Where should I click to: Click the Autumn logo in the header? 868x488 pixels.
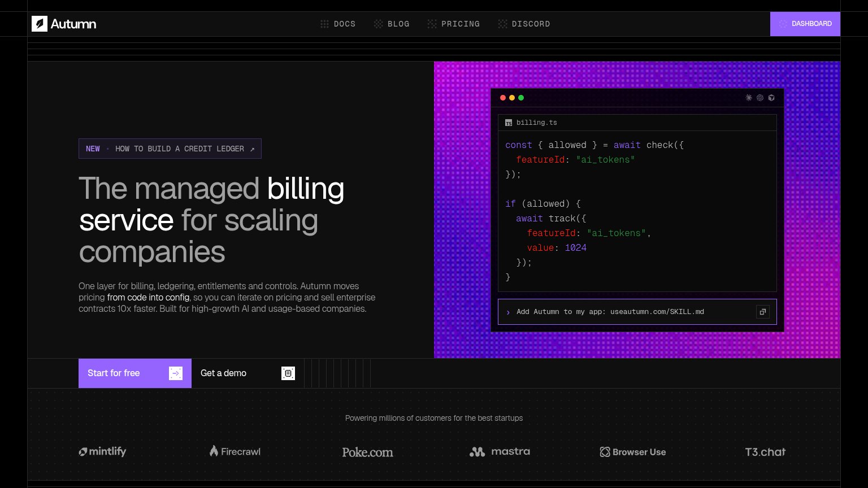pyautogui.click(x=64, y=24)
